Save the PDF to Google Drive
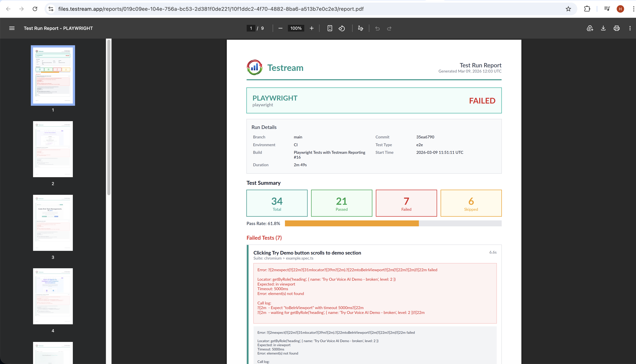636x364 pixels. click(590, 28)
